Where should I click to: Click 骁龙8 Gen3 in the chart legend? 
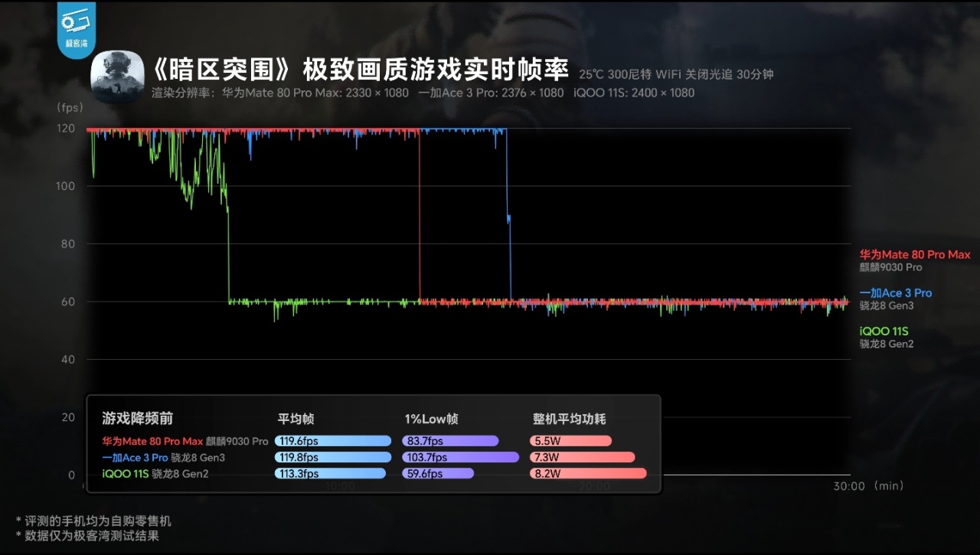coord(887,306)
